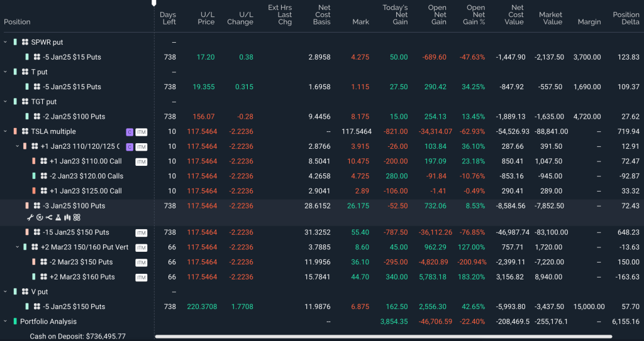Click the split/branch icon under $100 Puts
Screen dimensions: 644x341
click(x=48, y=217)
